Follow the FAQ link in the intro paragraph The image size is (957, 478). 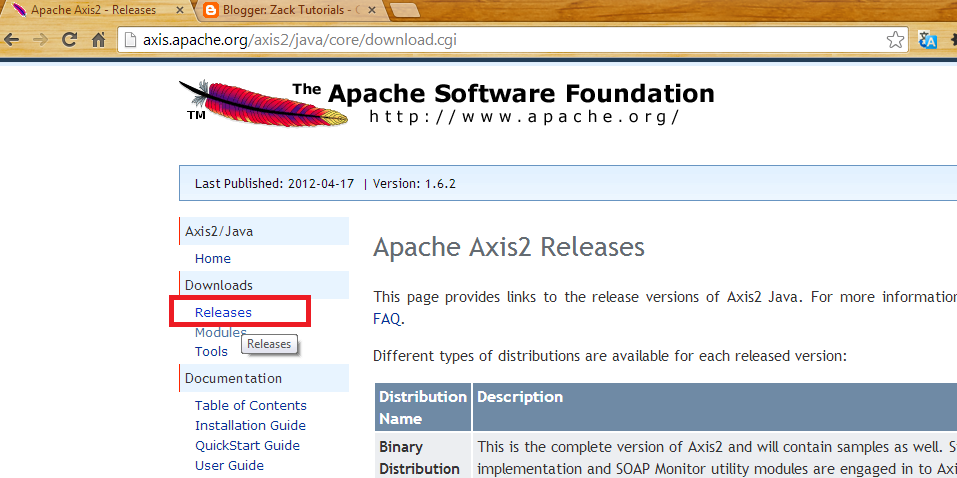tap(387, 318)
